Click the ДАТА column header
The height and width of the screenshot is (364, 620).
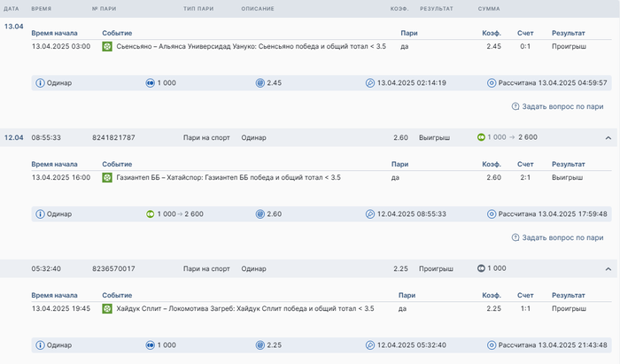pos(12,9)
